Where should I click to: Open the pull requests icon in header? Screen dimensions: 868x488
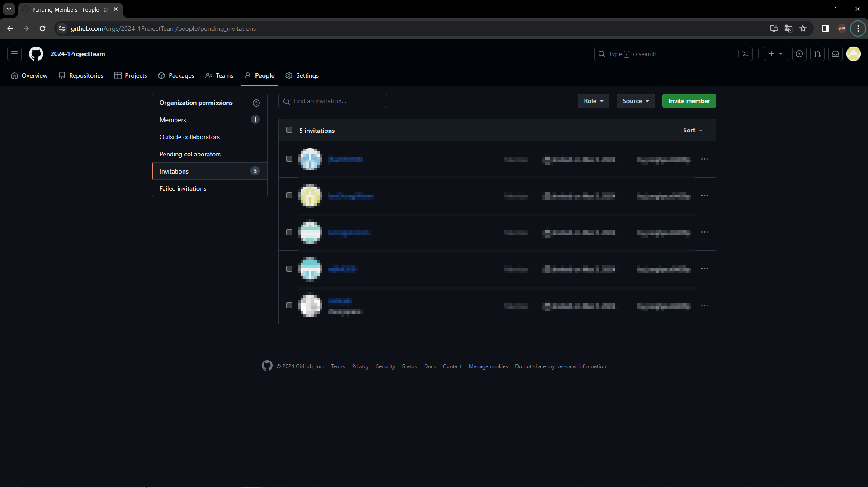click(x=817, y=54)
